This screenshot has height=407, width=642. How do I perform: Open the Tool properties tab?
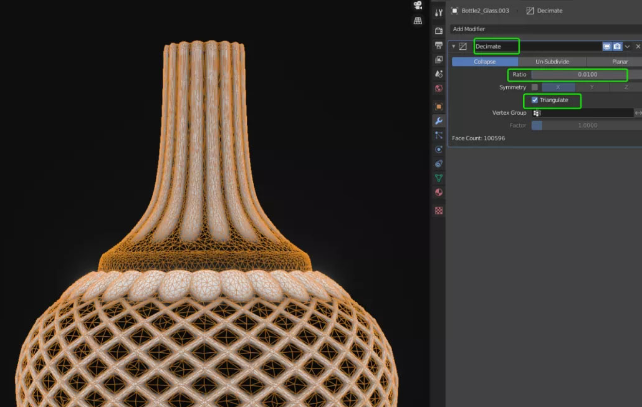439,12
